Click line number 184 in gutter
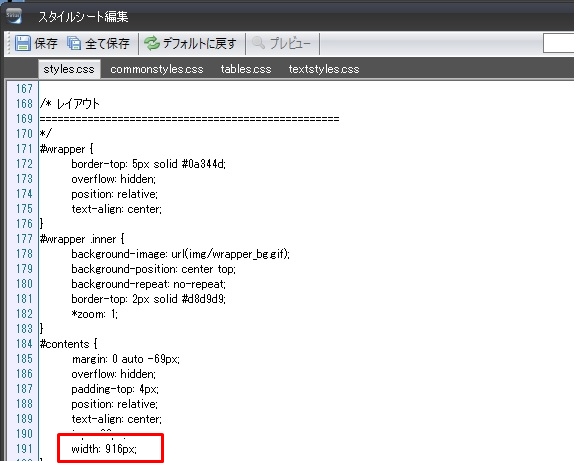576x465 pixels. pyautogui.click(x=24, y=344)
